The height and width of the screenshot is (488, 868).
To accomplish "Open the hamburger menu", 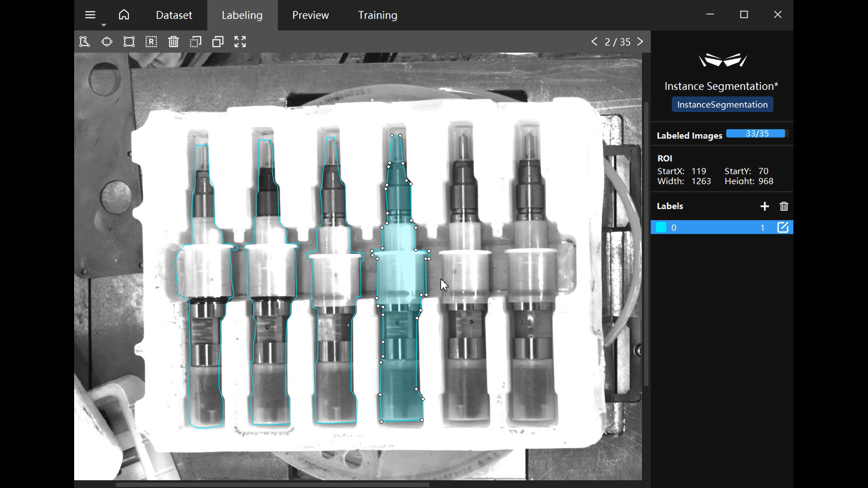I will tap(90, 15).
